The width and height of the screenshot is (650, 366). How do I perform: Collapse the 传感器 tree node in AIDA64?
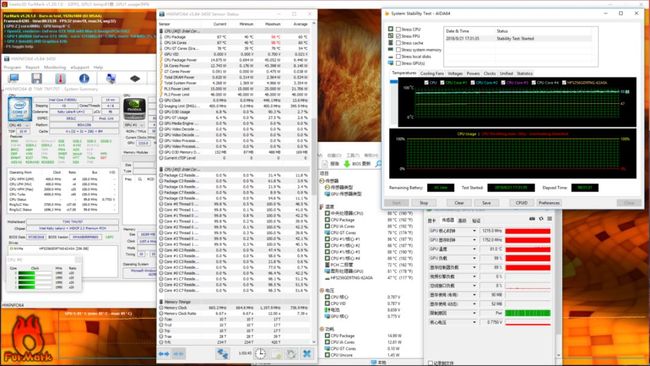tap(322, 181)
